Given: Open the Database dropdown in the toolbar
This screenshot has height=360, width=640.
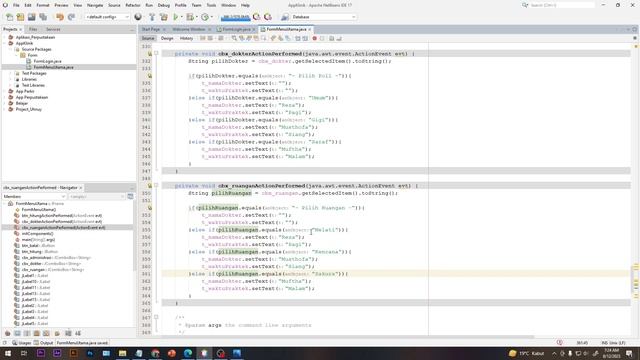Looking at the screenshot, I should pyautogui.click(x=324, y=17).
